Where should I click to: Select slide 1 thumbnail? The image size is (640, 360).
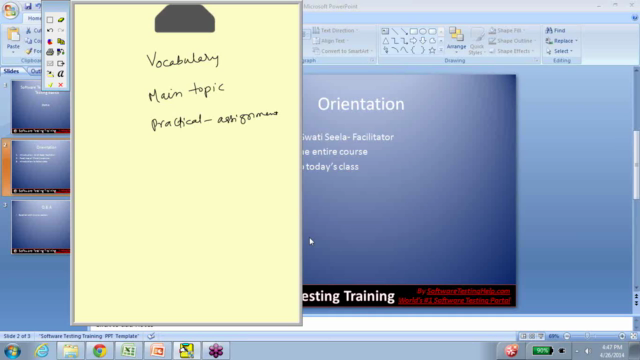pos(40,107)
